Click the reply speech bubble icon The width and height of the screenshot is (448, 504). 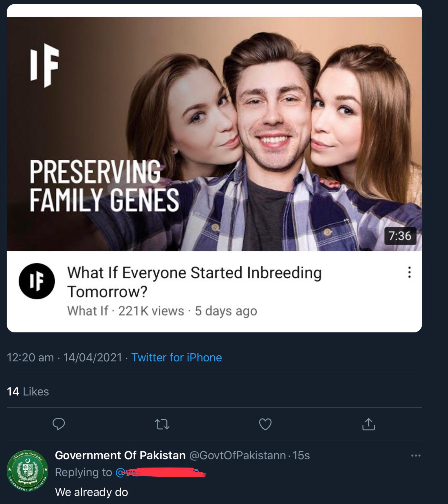pos(59,424)
